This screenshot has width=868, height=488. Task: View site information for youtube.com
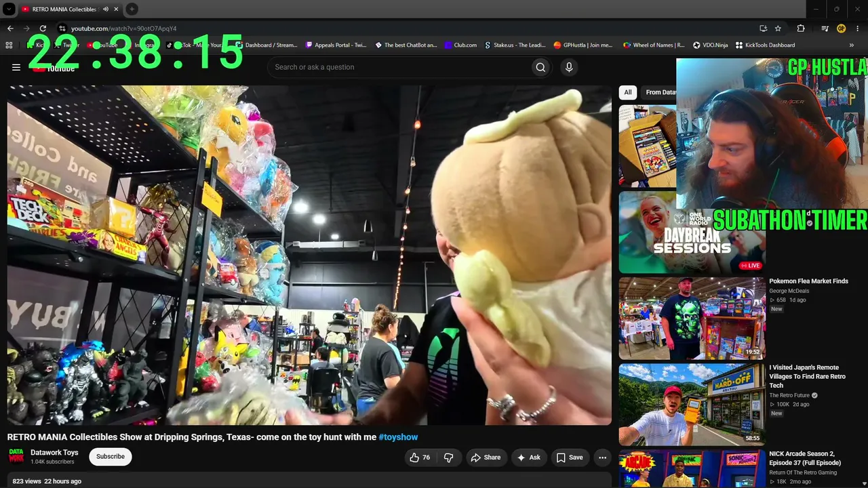(x=62, y=28)
